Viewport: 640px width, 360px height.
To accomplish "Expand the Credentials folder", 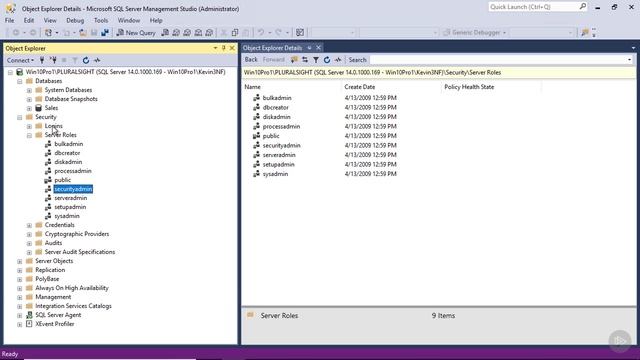I will (29, 225).
